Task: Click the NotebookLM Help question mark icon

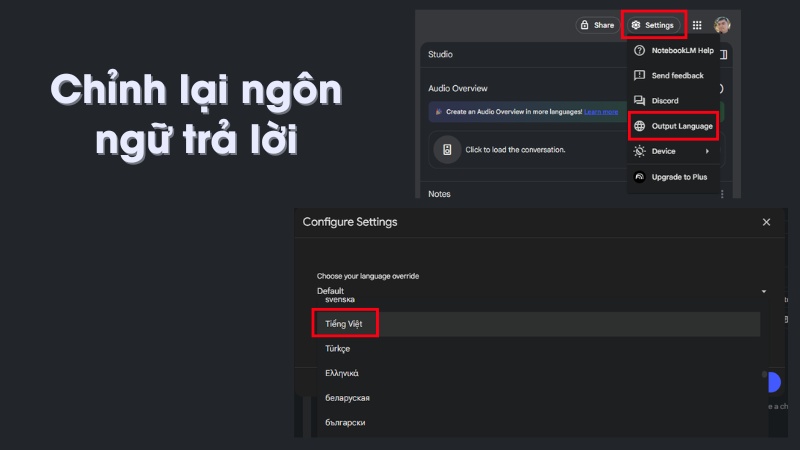Action: (x=640, y=50)
